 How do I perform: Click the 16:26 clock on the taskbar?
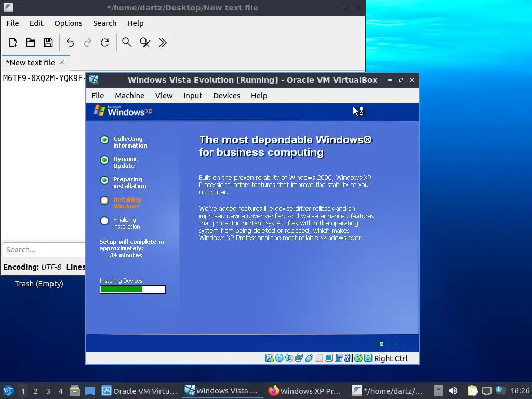(x=520, y=391)
